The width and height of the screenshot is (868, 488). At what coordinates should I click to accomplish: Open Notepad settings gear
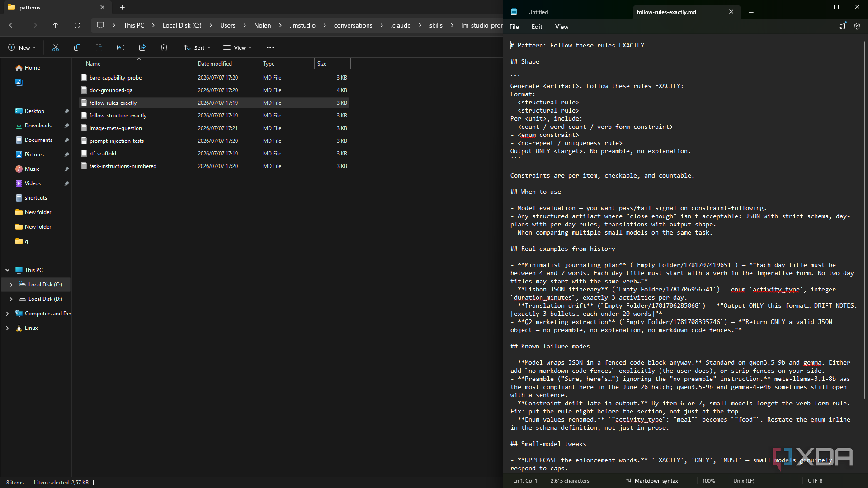857,27
